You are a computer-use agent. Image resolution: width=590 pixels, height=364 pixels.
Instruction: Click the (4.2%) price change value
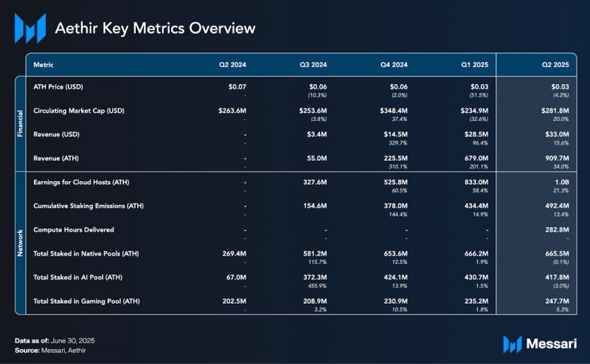[x=560, y=95]
